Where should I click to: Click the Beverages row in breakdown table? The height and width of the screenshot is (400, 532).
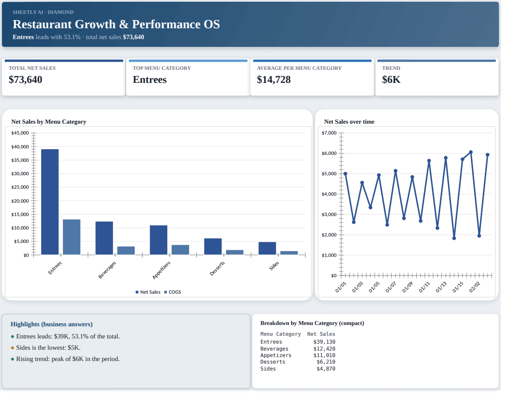click(298, 349)
